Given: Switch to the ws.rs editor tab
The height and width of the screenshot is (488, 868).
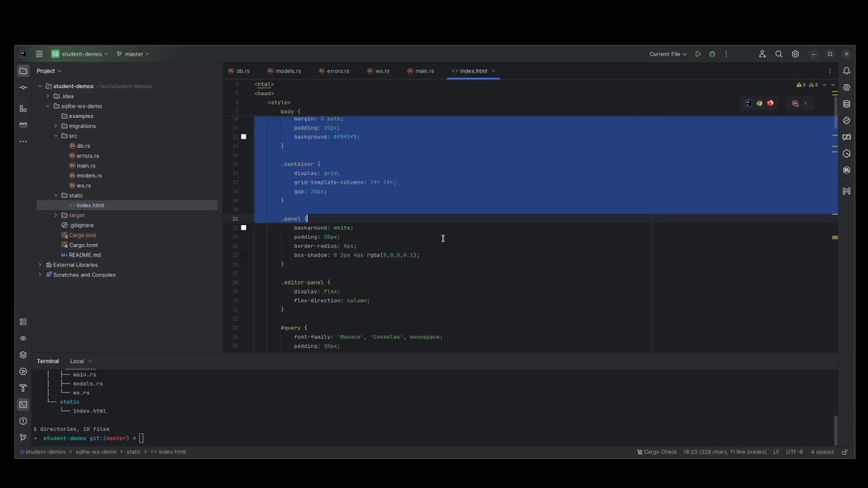Looking at the screenshot, I should pyautogui.click(x=378, y=71).
